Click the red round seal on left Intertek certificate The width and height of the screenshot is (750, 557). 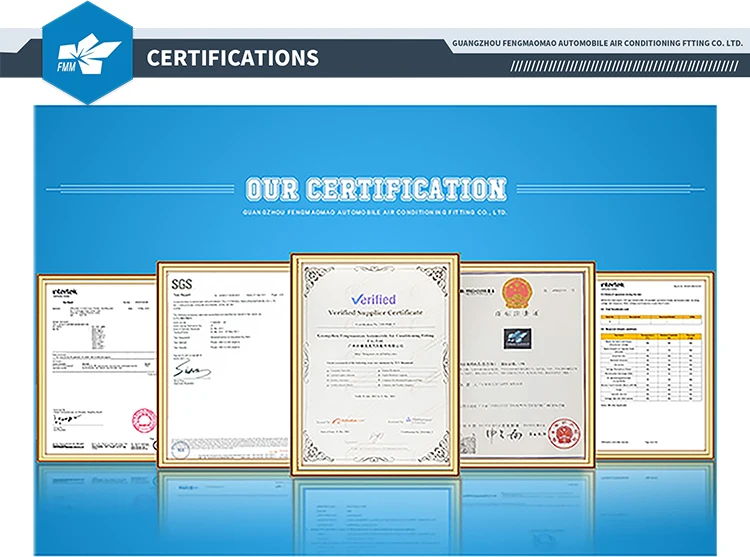(144, 421)
